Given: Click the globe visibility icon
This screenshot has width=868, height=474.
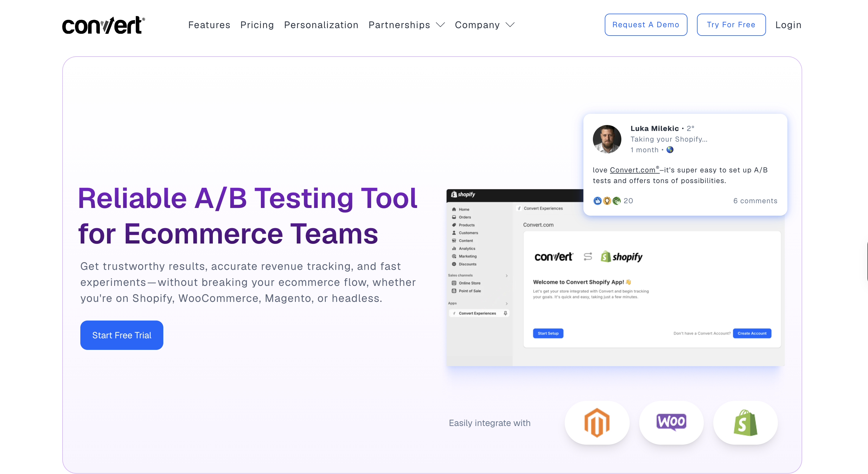Looking at the screenshot, I should pyautogui.click(x=670, y=150).
